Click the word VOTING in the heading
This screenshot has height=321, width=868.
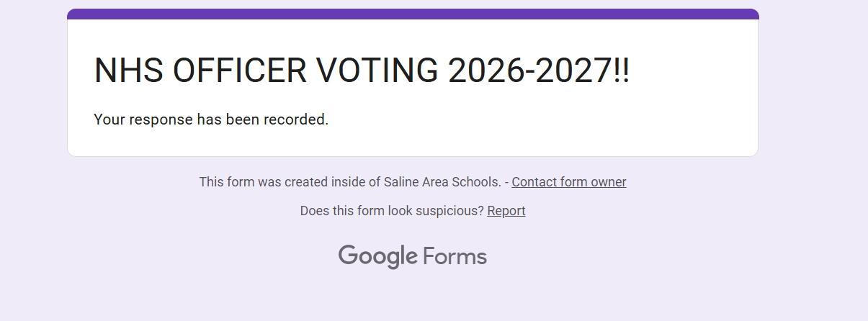[377, 71]
